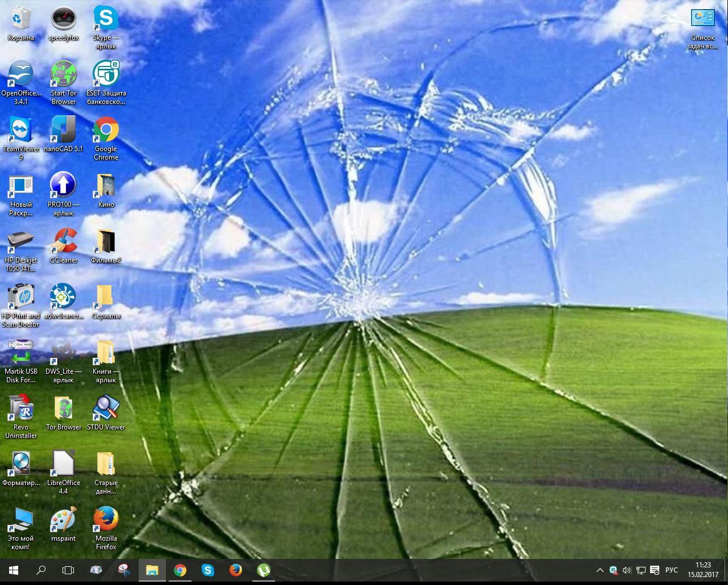Select the PRO100 — ярлык shortcut
728x585 pixels.
click(63, 195)
